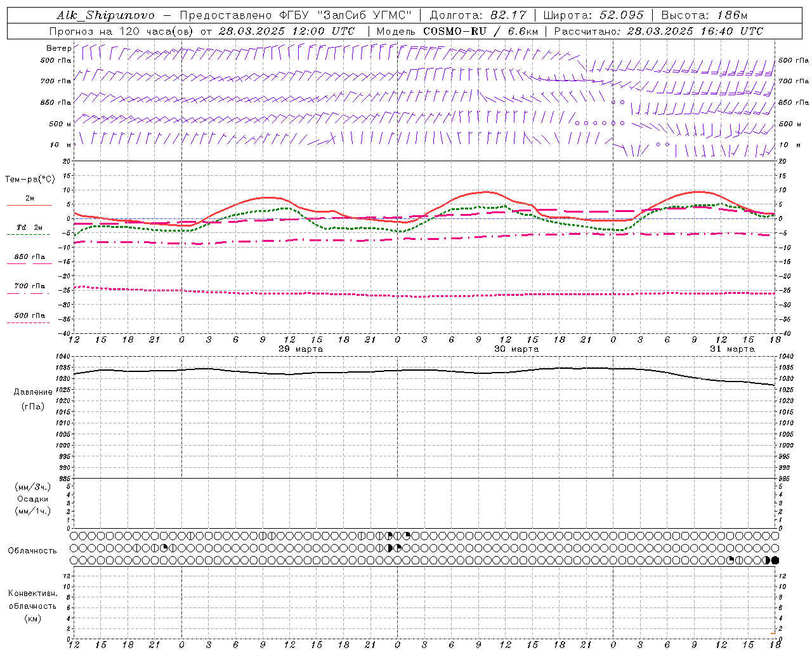Click the '1040' value on left pressure axis

[64, 357]
